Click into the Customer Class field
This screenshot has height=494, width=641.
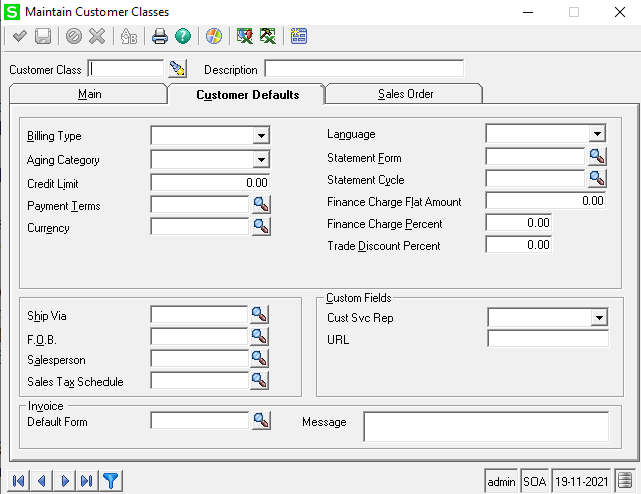point(126,69)
